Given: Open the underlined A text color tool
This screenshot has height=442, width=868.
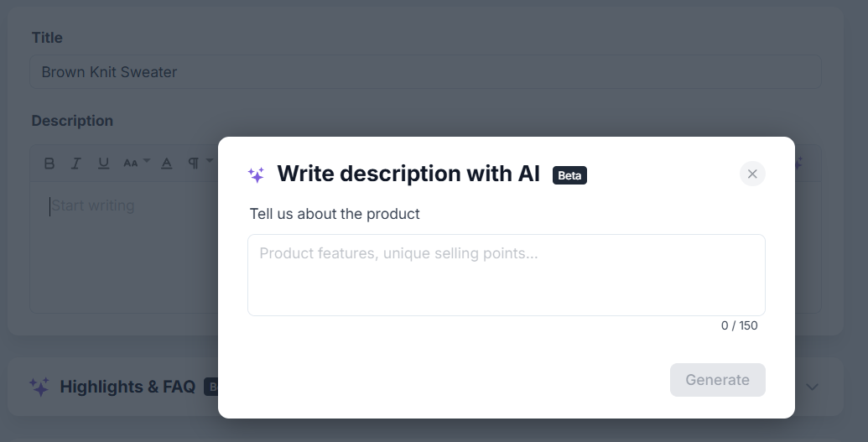Looking at the screenshot, I should click(x=167, y=164).
